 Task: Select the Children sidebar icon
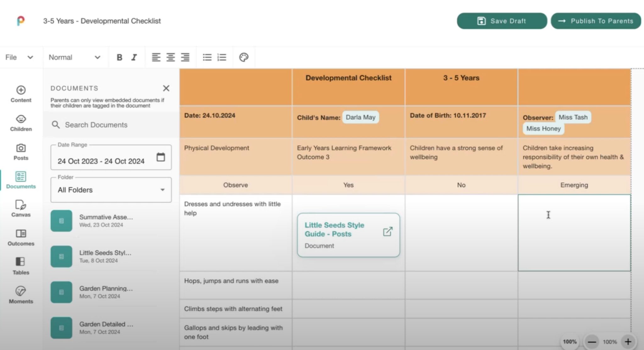20,122
